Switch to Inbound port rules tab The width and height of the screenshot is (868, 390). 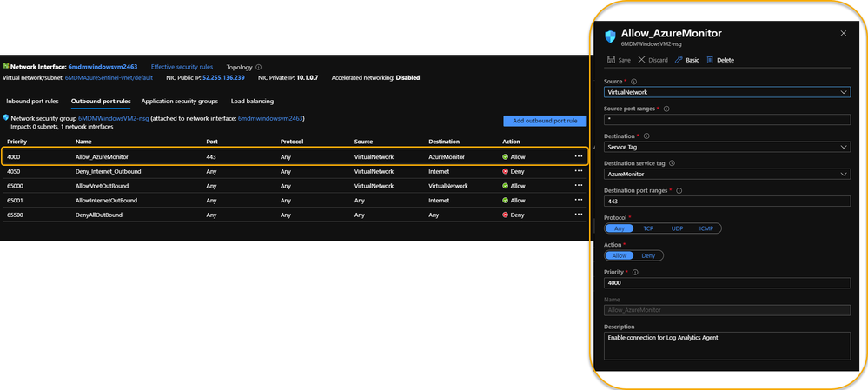pyautogui.click(x=33, y=102)
